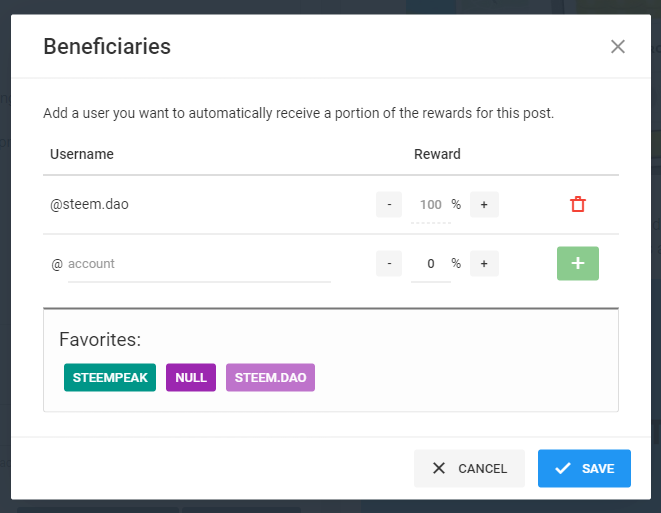Click the 100 reward value field
661x513 pixels.
430,205
